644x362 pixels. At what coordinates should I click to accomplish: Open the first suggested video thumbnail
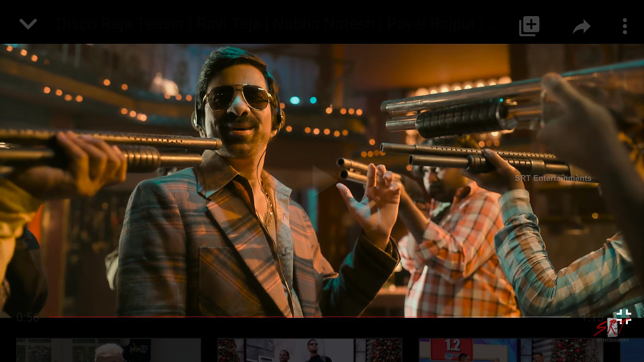click(108, 350)
